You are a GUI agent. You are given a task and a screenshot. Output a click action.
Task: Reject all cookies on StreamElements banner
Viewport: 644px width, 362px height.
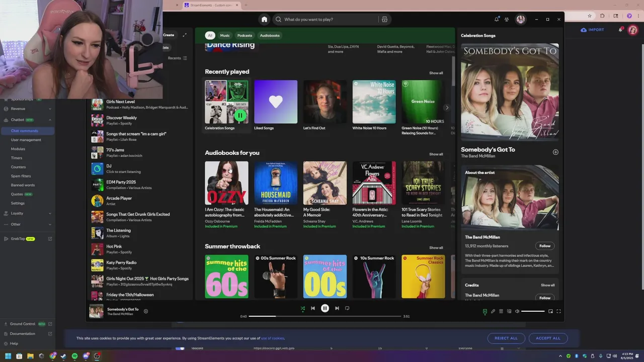pos(506,338)
